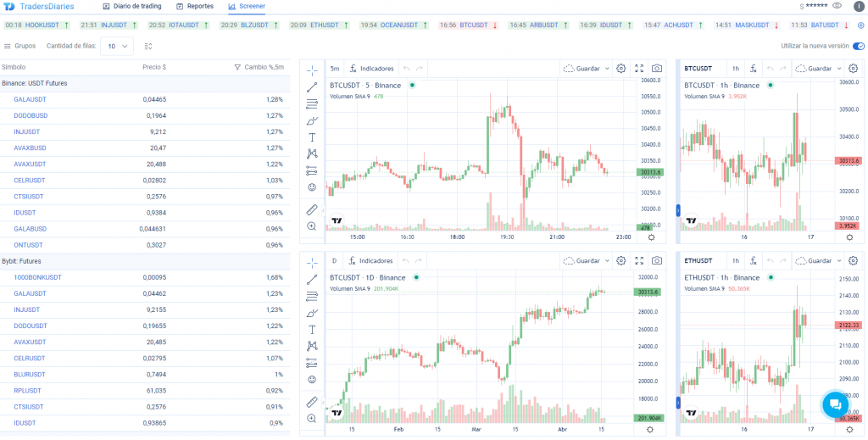
Task: Click the row density toggle beside row count
Action: pyautogui.click(x=148, y=46)
